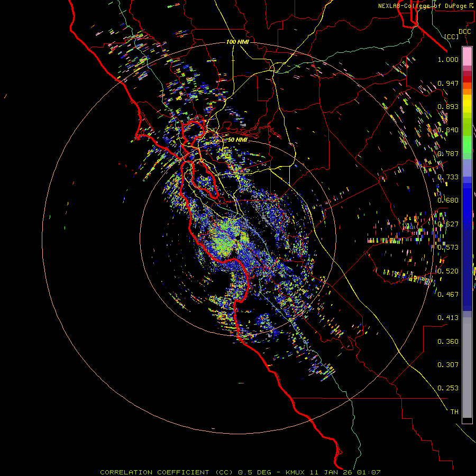The image size is (476, 476).
Task: Select the 0.893 scale value
Action: [x=448, y=106]
